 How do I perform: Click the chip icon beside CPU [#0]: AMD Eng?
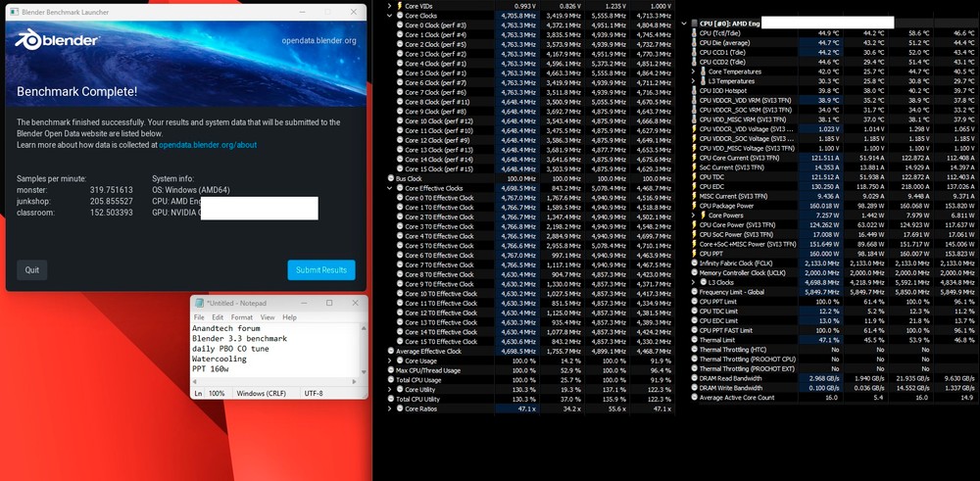[x=695, y=24]
